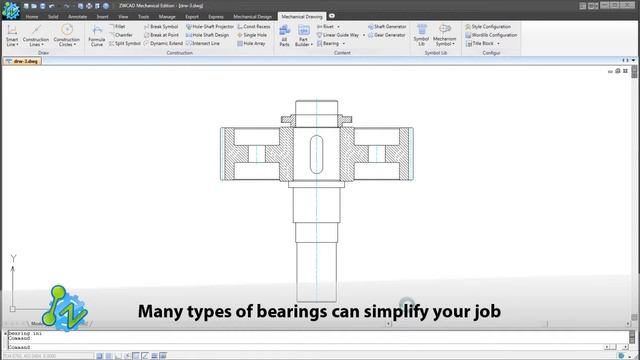This screenshot has height=360, width=640.
Task: Select the Break Symbol tool
Action: coord(161,27)
